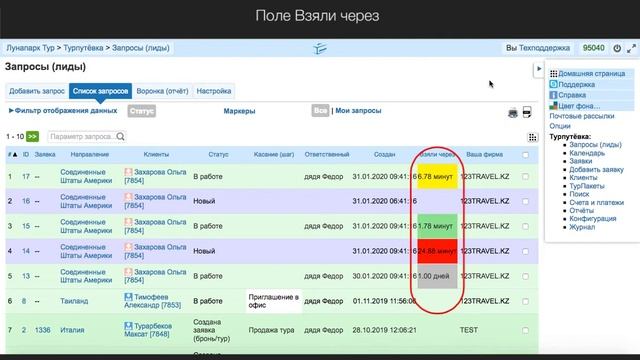Click green 1.78 минут cell

[x=437, y=226]
